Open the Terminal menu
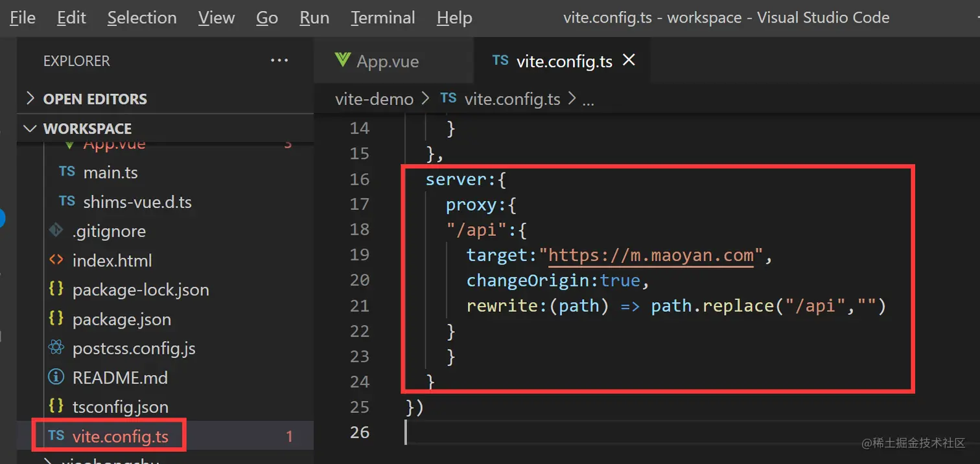Viewport: 980px width, 464px height. tap(383, 17)
